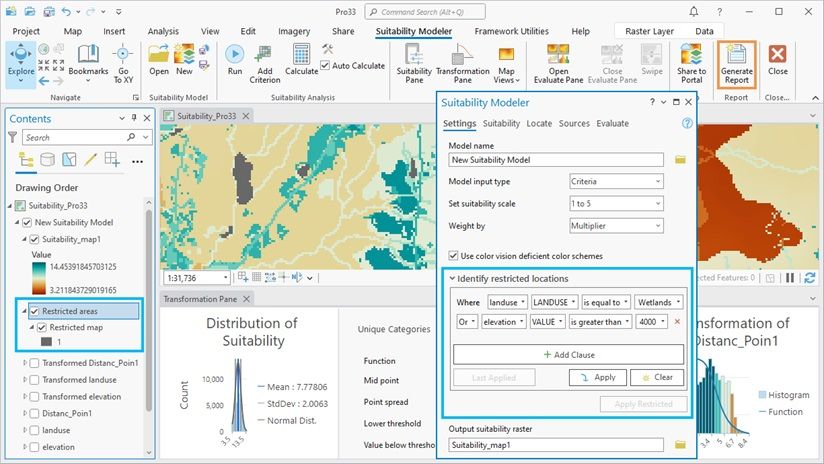Select List By Editing pencil icon

(x=90, y=159)
